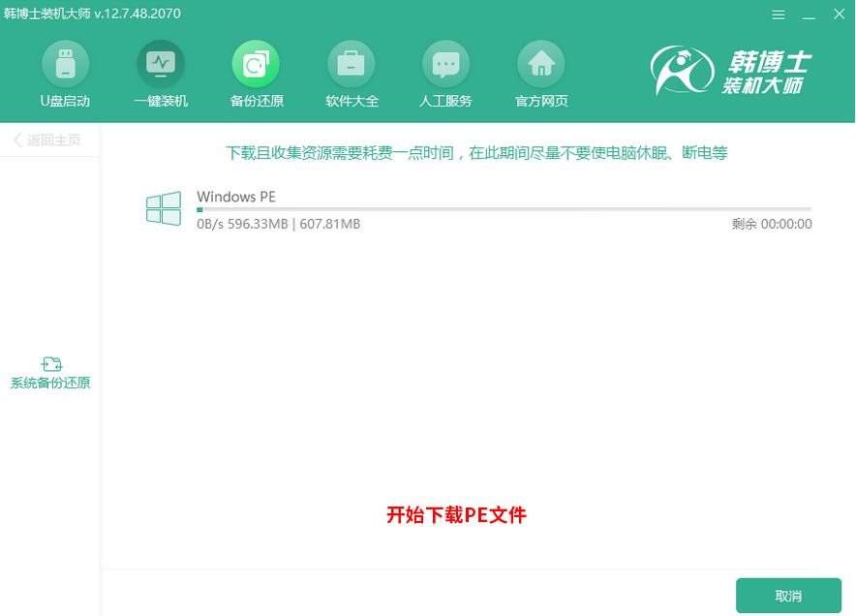
Task: Go back using 返回主页
Action: [46, 139]
